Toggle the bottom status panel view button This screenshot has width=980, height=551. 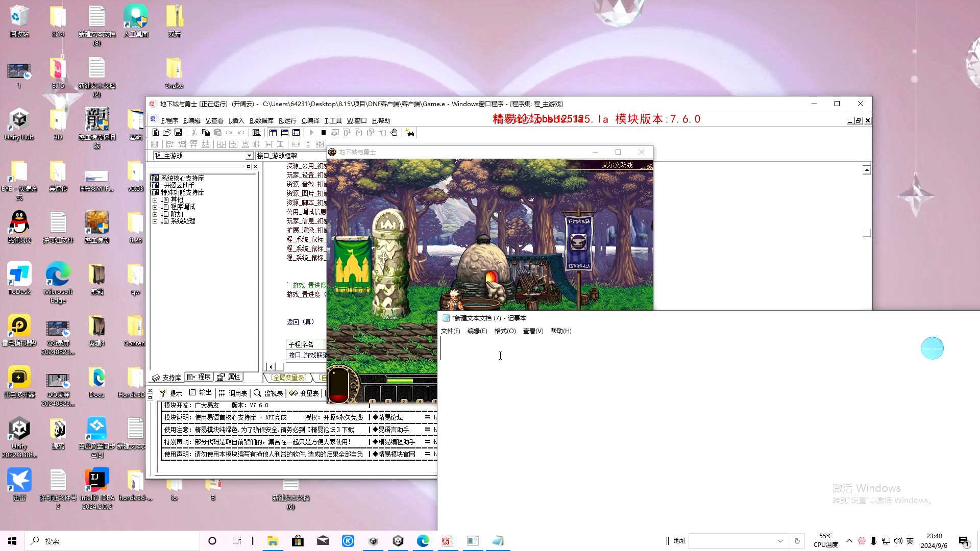tap(285, 133)
